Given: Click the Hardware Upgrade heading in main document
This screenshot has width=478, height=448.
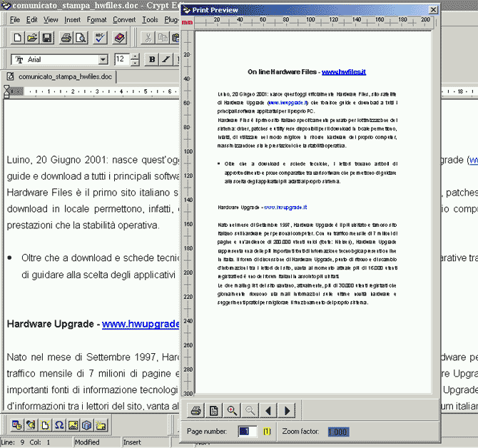Looking at the screenshot, I should tap(51, 324).
